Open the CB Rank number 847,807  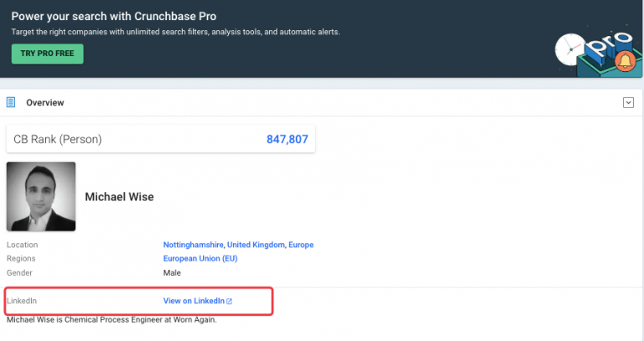[288, 139]
